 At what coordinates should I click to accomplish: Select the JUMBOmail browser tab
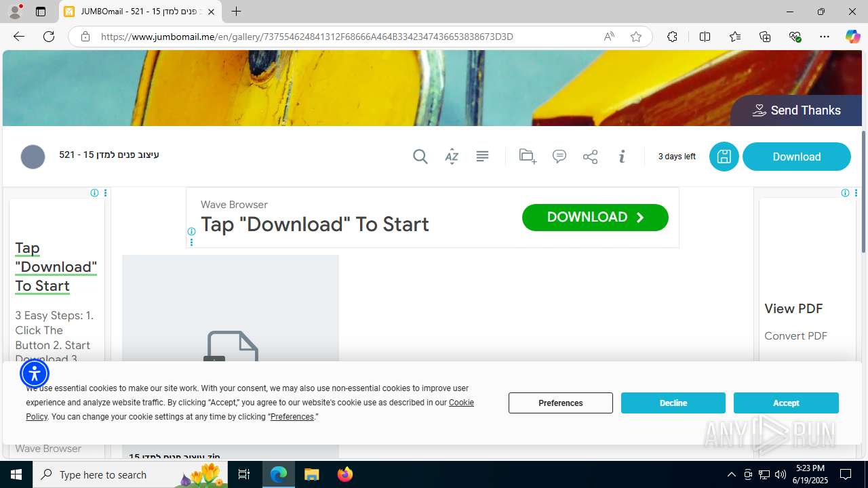point(140,12)
